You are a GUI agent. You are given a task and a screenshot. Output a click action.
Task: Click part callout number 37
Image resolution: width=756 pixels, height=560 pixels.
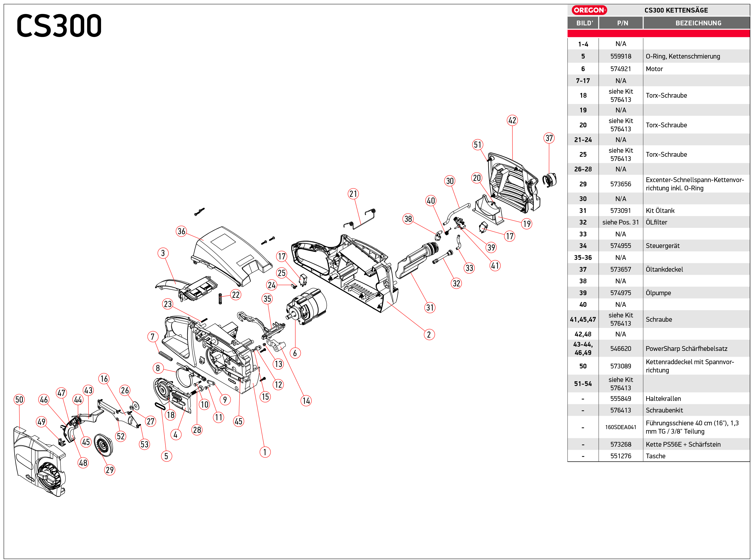(x=549, y=138)
